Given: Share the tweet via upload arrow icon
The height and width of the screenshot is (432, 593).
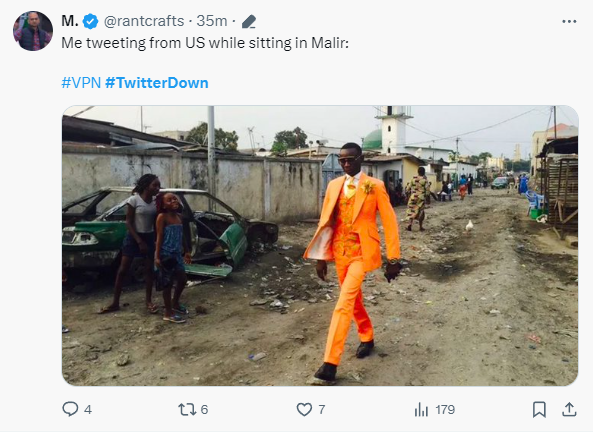Looking at the screenshot, I should pos(569,409).
